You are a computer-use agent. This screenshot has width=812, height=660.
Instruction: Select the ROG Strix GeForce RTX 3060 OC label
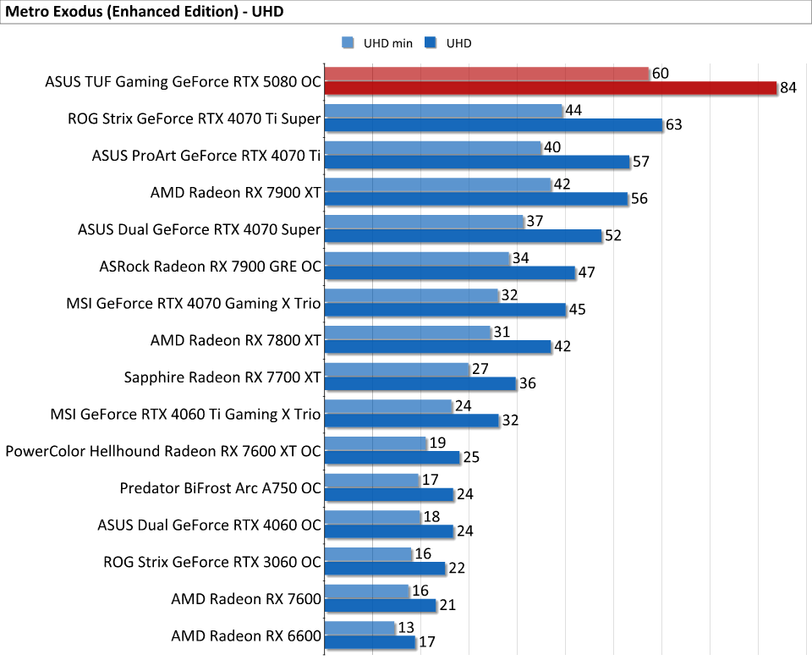pos(212,562)
